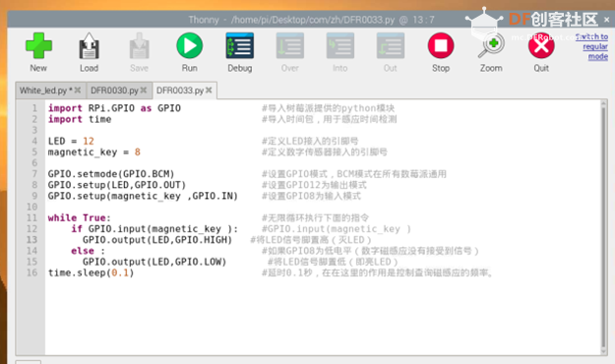This screenshot has height=364, width=615.
Task: Click 'GPIO.output(LED,GPIO.LOW)' line
Action: click(x=154, y=262)
